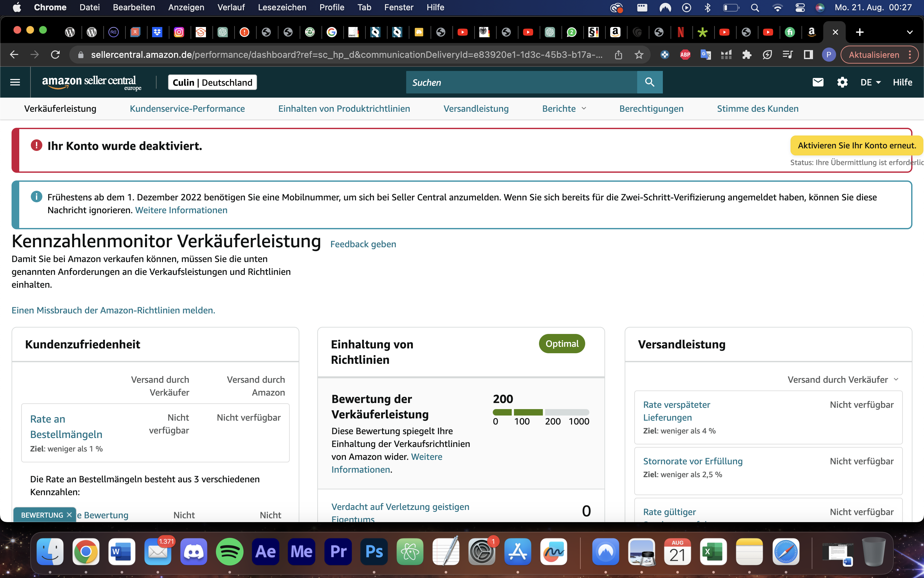The height and width of the screenshot is (578, 924).
Task: Click the blue info icon in the notice
Action: click(x=36, y=197)
